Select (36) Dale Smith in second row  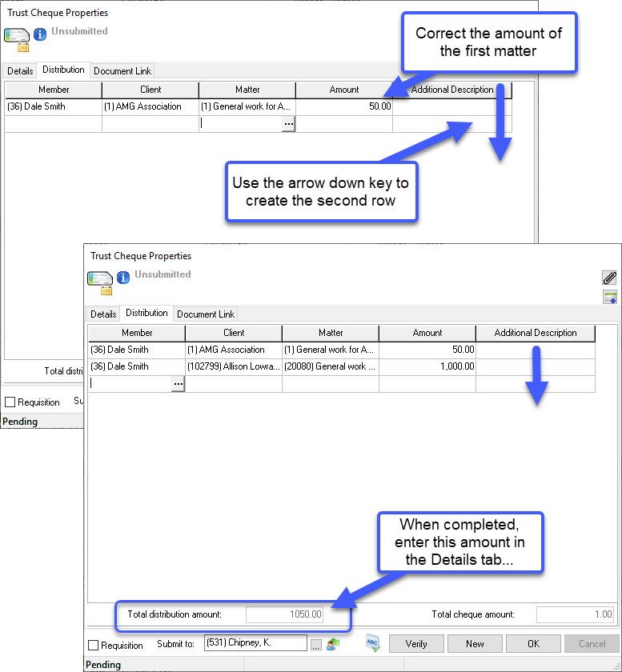(137, 366)
